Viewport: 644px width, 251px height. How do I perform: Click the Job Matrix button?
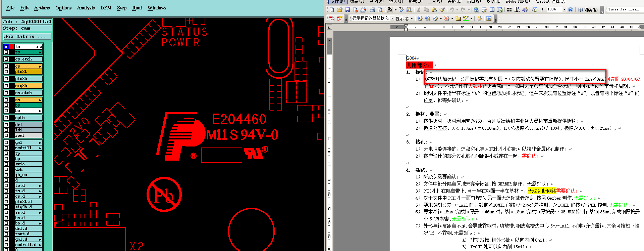(27, 36)
